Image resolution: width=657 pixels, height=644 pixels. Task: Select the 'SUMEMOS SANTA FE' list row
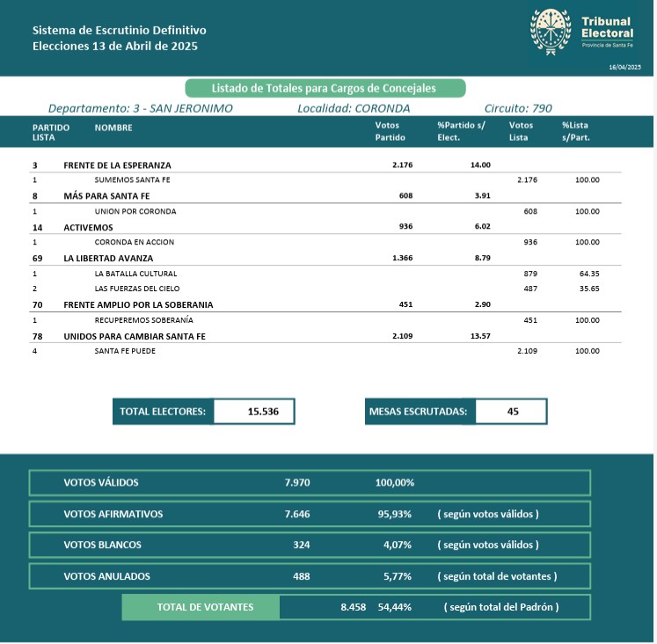pyautogui.click(x=325, y=179)
